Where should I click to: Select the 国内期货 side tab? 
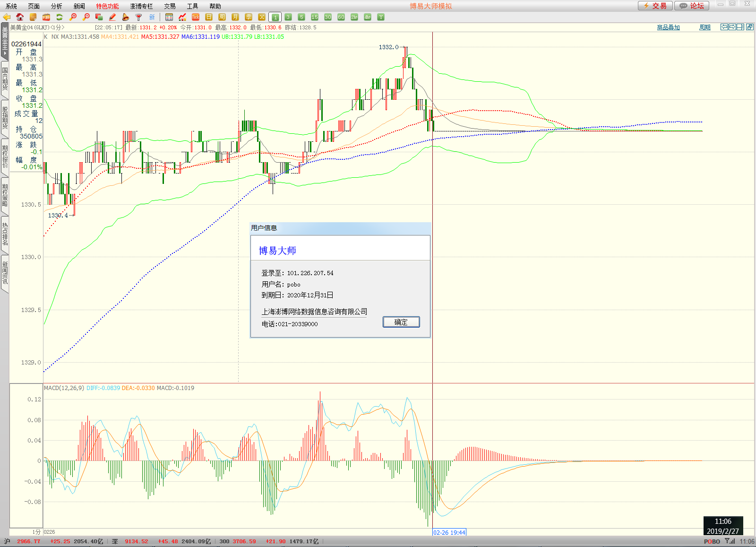(x=5, y=78)
